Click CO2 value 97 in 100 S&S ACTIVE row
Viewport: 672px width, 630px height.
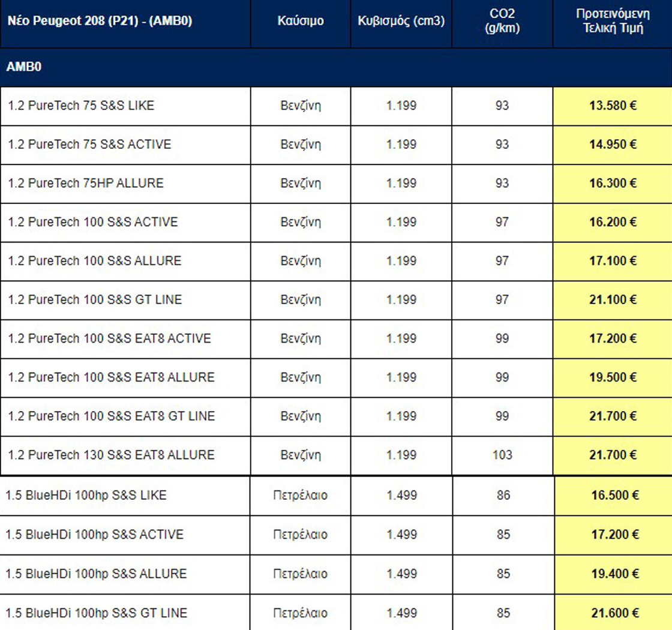click(502, 221)
